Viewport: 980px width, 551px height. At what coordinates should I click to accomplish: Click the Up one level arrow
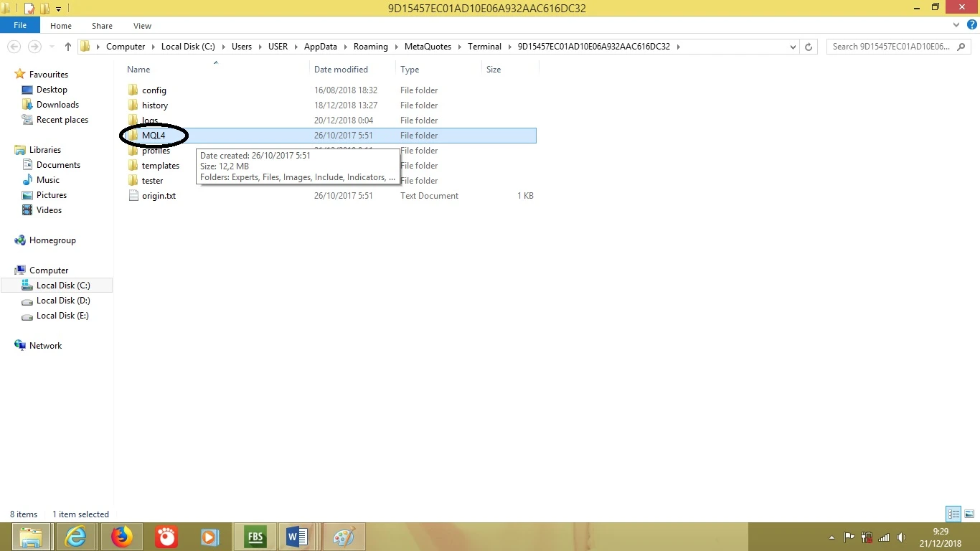click(68, 47)
